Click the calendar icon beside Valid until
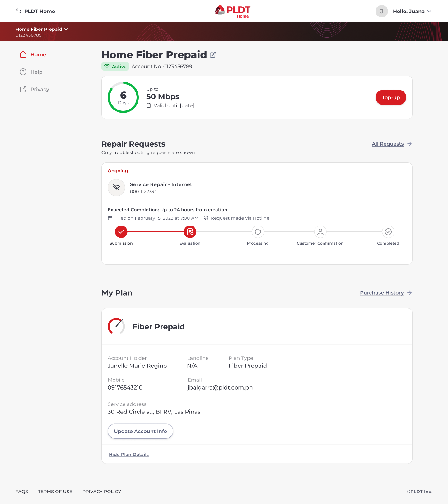This screenshot has height=504, width=448. click(149, 105)
